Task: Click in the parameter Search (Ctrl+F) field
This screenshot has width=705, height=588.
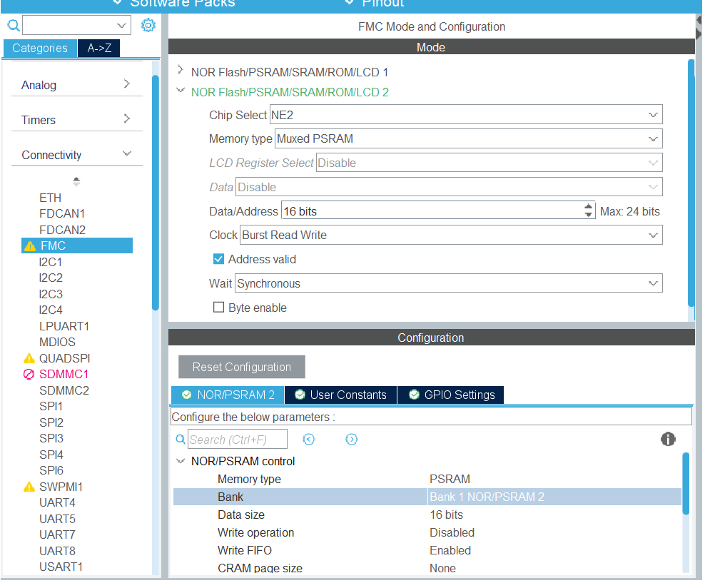Action: (x=238, y=439)
